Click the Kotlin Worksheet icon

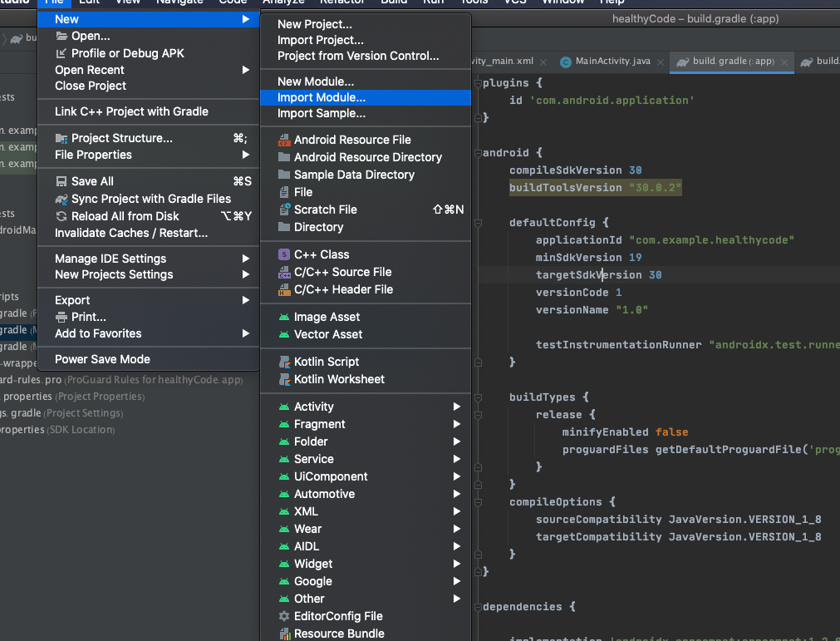tap(284, 379)
